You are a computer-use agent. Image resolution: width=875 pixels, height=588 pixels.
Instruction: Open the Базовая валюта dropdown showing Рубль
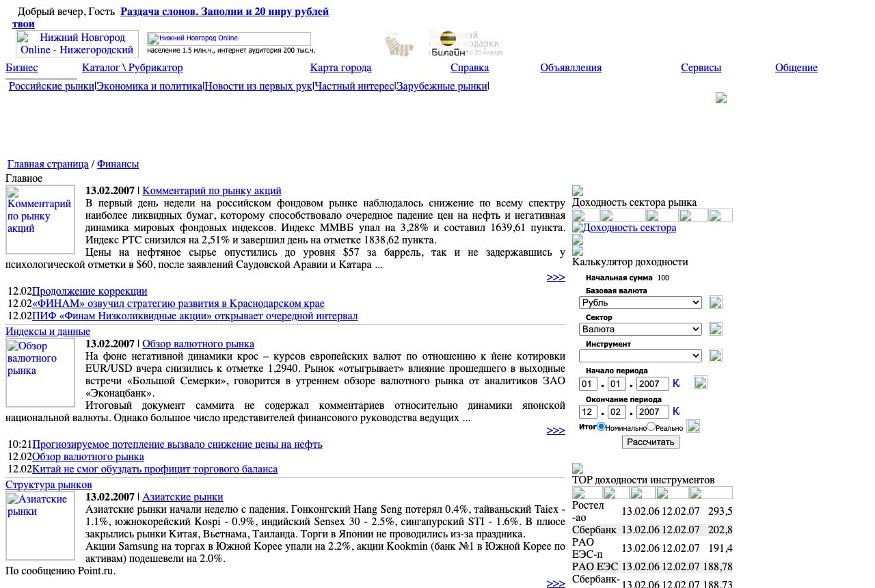(641, 302)
